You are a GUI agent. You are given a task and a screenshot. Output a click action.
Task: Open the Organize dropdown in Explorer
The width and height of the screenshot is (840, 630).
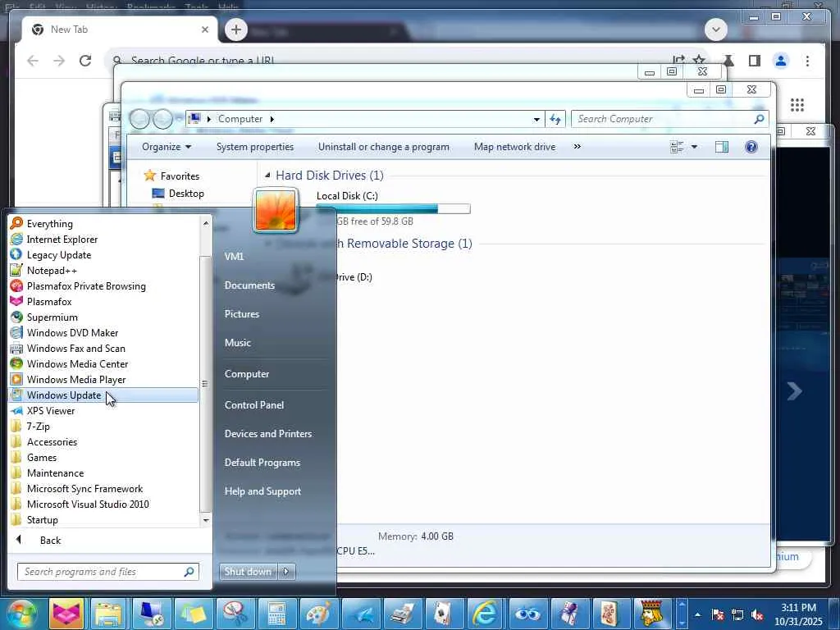166,147
